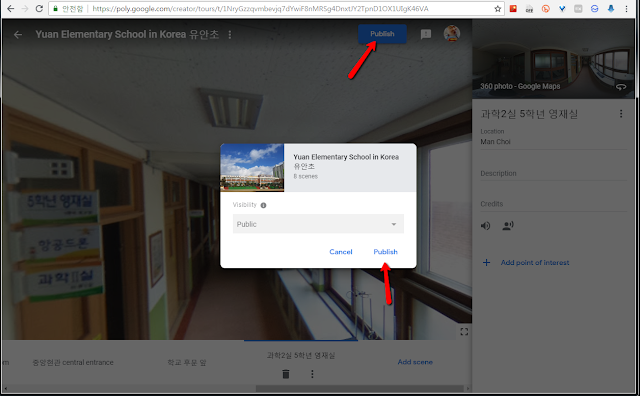
Task: Click the dropdown arrow in the Visibility box
Action: pyautogui.click(x=394, y=224)
